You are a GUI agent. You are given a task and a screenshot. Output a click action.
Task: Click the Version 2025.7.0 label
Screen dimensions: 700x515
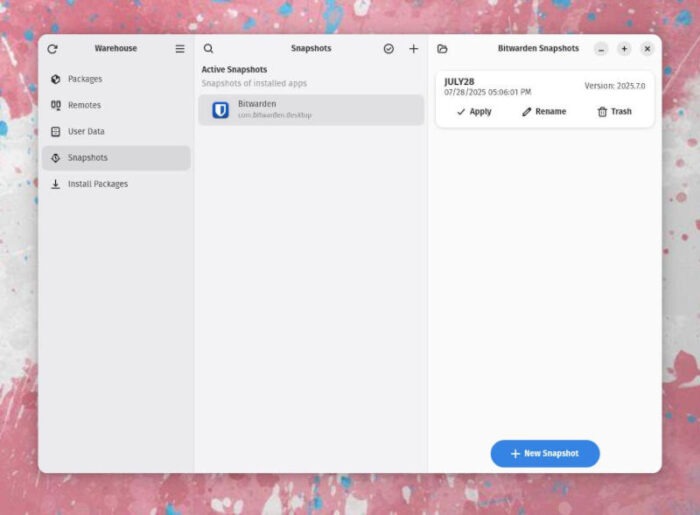pos(615,86)
